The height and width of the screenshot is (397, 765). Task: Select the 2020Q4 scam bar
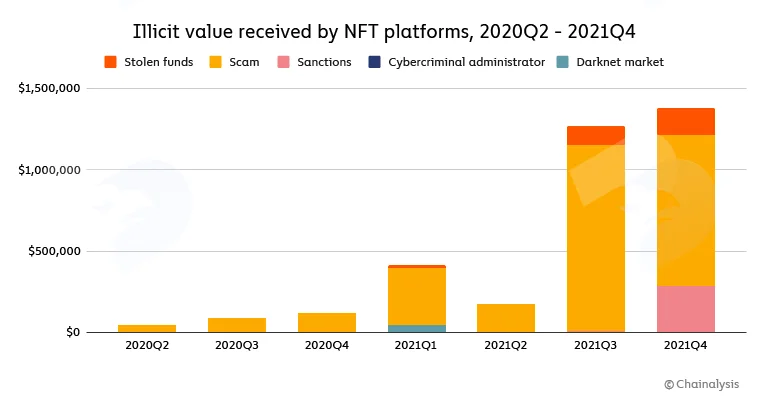click(326, 323)
